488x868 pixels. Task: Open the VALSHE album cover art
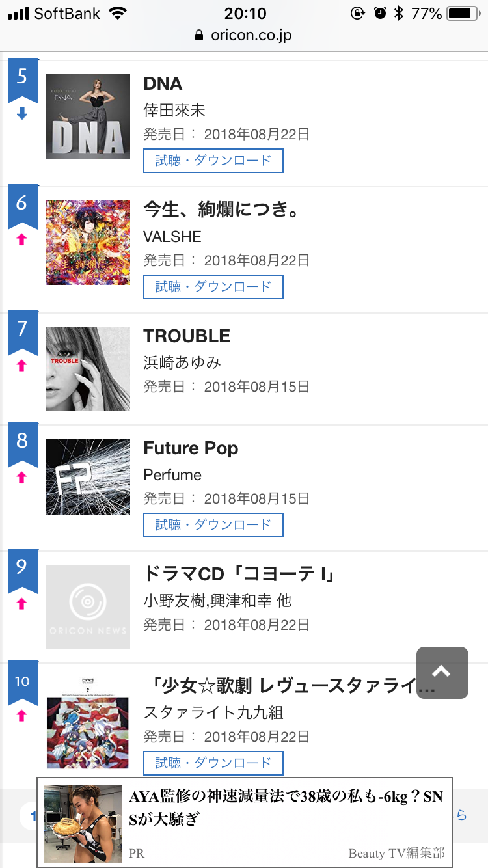pyautogui.click(x=88, y=243)
